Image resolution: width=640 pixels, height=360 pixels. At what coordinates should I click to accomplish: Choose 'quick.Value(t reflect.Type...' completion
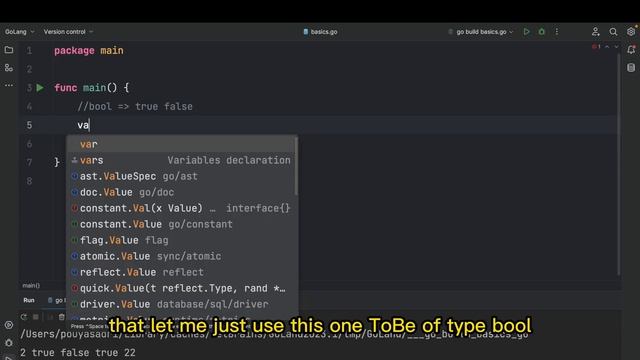181,288
